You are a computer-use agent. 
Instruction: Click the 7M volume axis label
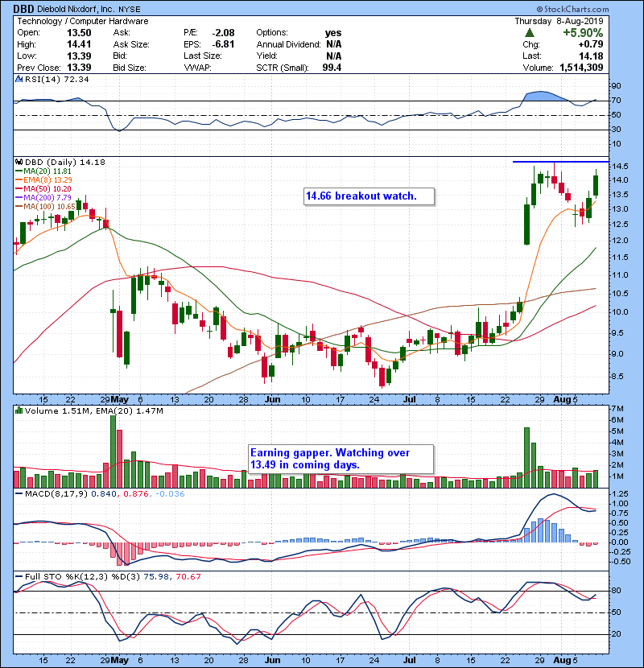coord(617,409)
